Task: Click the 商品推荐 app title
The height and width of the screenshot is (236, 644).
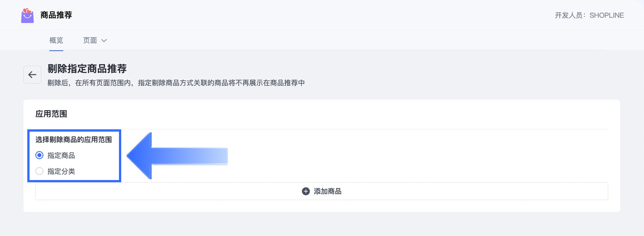Action: coord(56,15)
